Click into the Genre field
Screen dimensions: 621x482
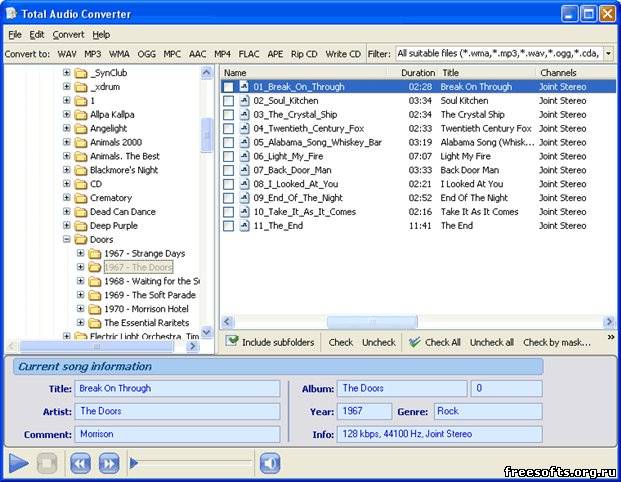488,411
